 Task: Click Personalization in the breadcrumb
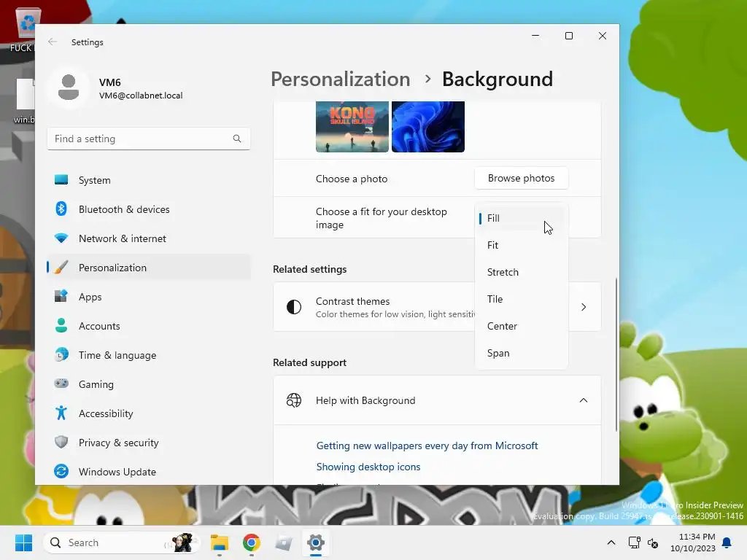tap(340, 79)
